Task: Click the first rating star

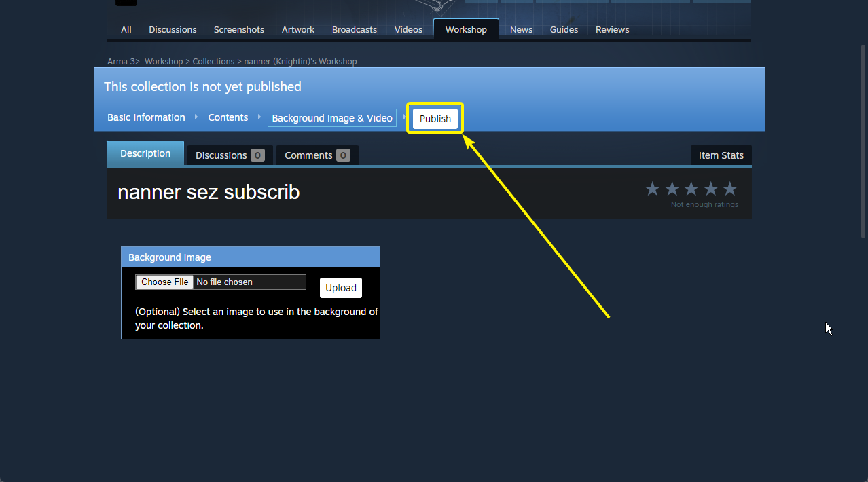Action: point(652,189)
